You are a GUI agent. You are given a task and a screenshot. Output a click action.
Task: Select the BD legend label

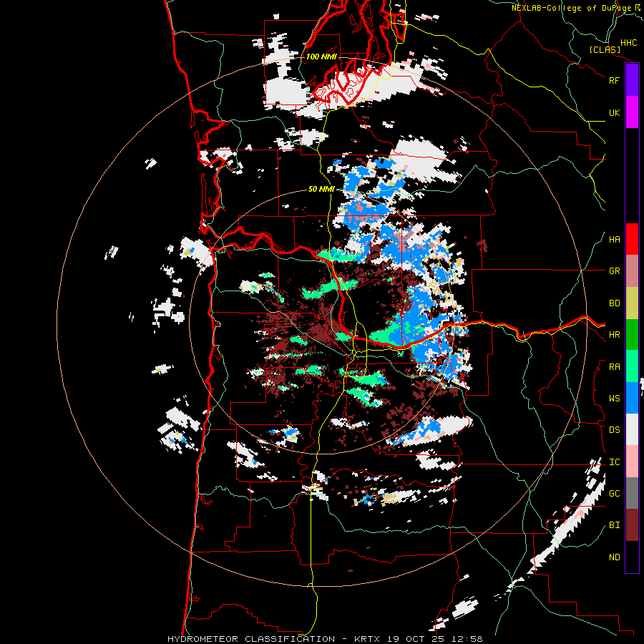click(x=614, y=303)
